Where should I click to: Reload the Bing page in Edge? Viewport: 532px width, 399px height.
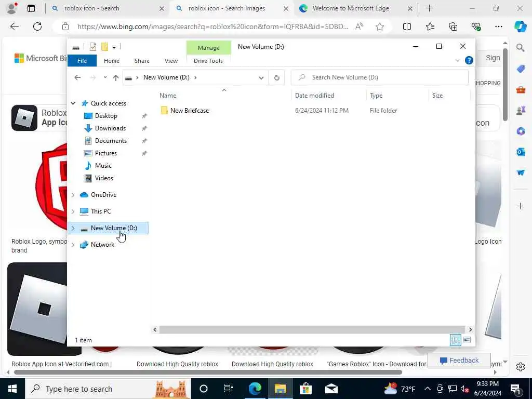click(37, 26)
